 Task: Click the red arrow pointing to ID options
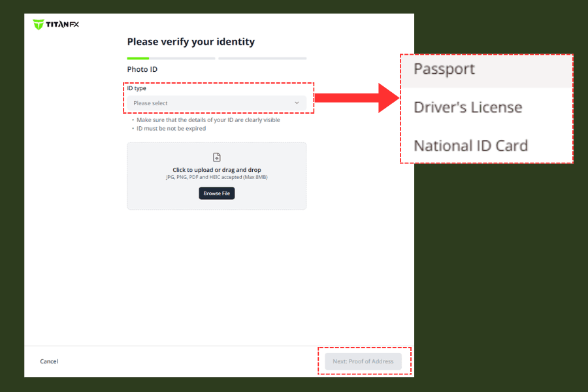coord(356,98)
